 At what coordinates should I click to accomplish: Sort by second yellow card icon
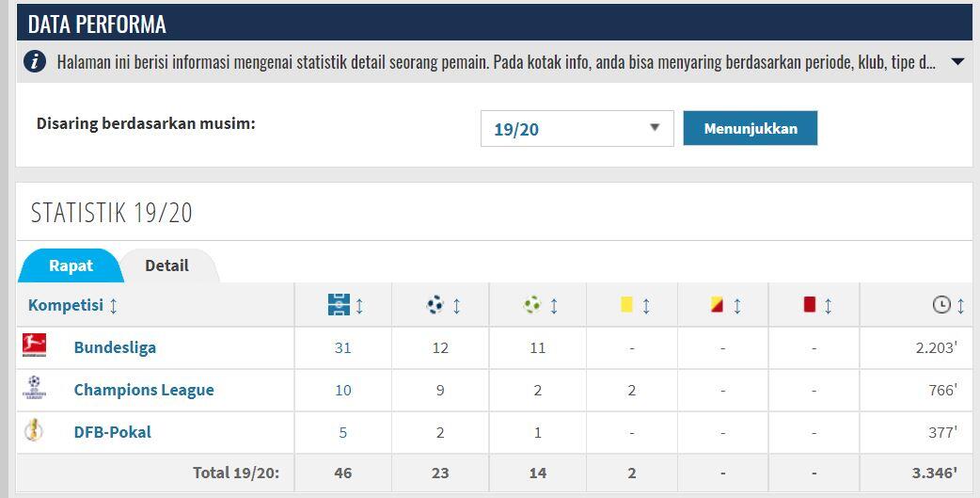pos(718,305)
